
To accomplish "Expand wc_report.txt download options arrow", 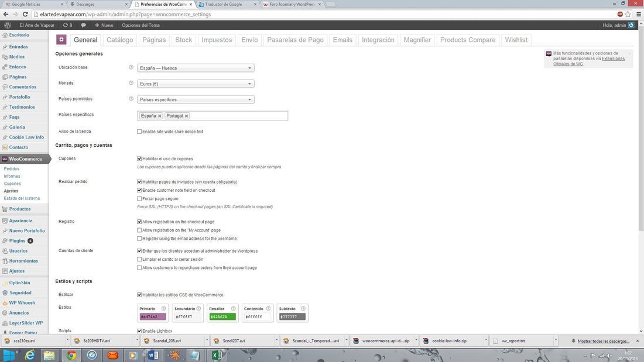I will [556, 341].
